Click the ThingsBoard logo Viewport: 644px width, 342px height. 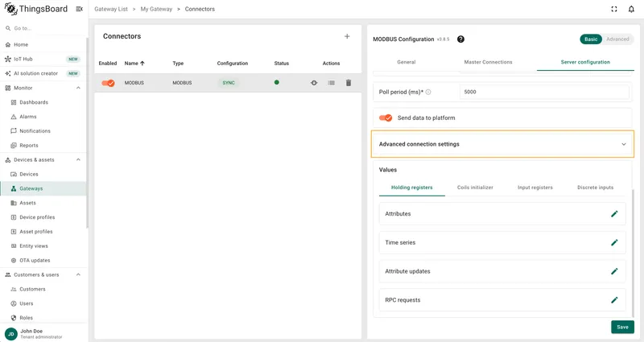pyautogui.click(x=36, y=9)
